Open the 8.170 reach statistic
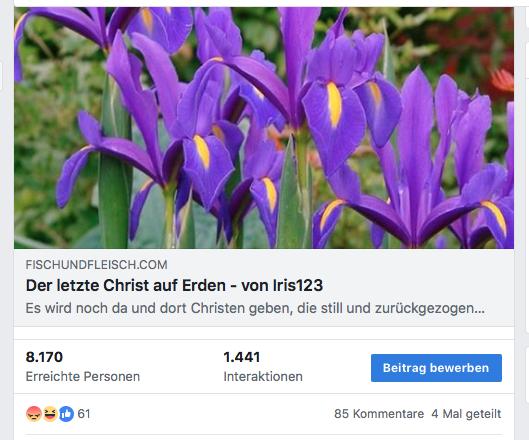The width and height of the screenshot is (529, 440). 44,357
